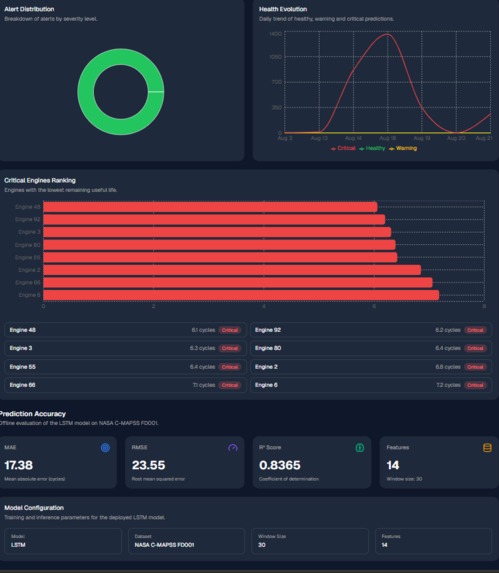Toggle the Critical series in chart legend
499x573 pixels.
pos(343,148)
